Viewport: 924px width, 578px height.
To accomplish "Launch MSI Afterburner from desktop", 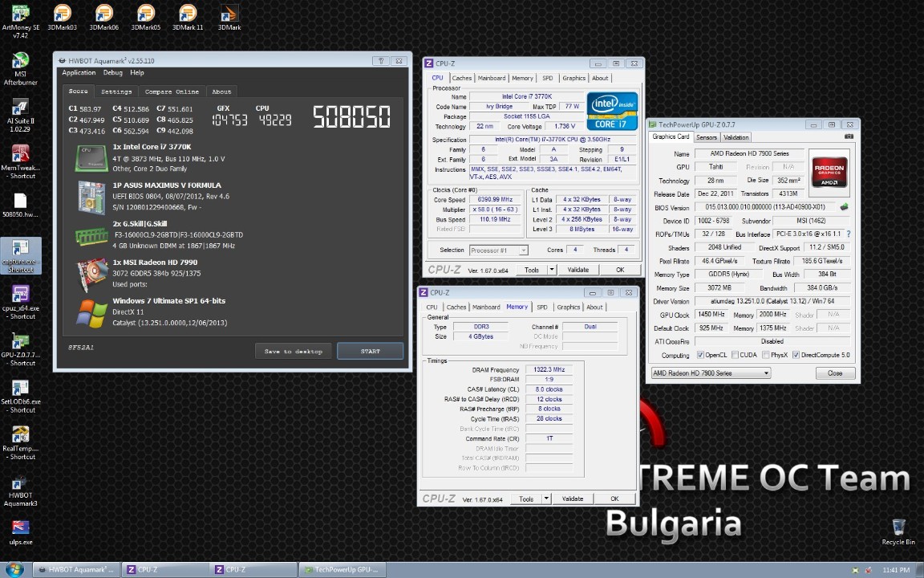I will (21, 68).
